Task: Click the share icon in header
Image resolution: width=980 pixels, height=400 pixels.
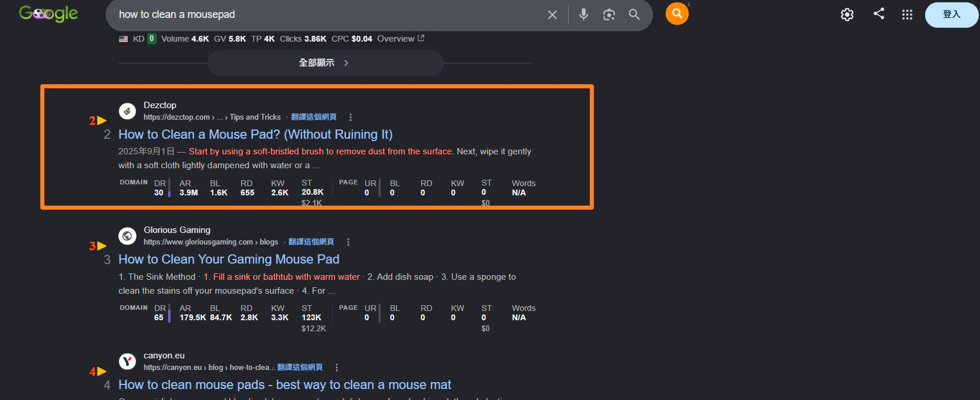Action: (879, 13)
